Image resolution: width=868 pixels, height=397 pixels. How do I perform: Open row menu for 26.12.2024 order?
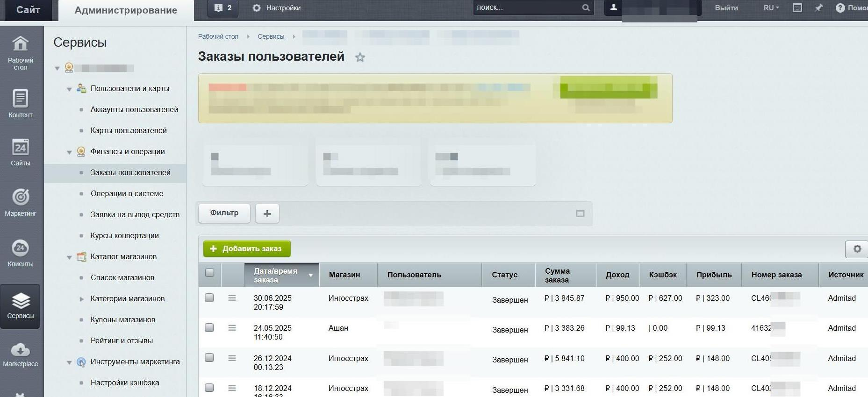[x=232, y=358]
